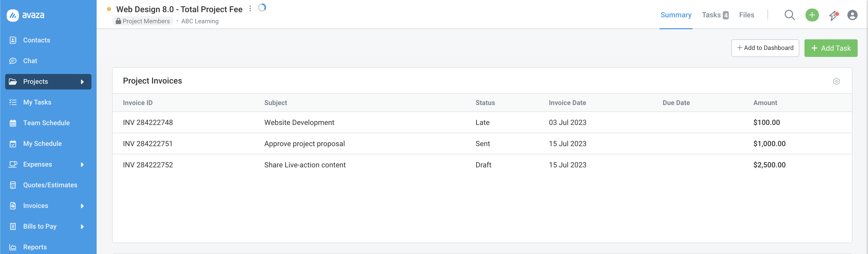The height and width of the screenshot is (254, 868).
Task: Expand the Expenses submenu arrow
Action: pyautogui.click(x=82, y=165)
